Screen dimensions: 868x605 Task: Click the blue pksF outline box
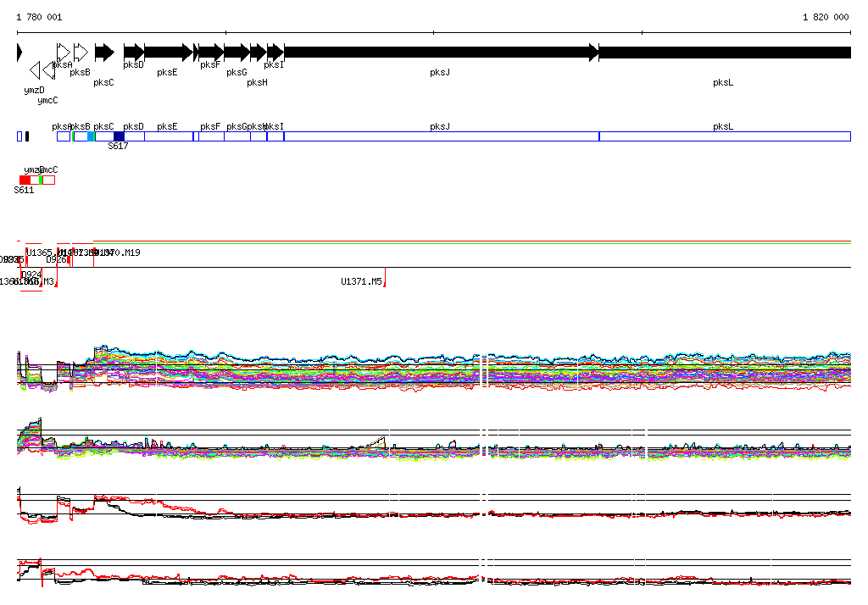pyautogui.click(x=211, y=136)
